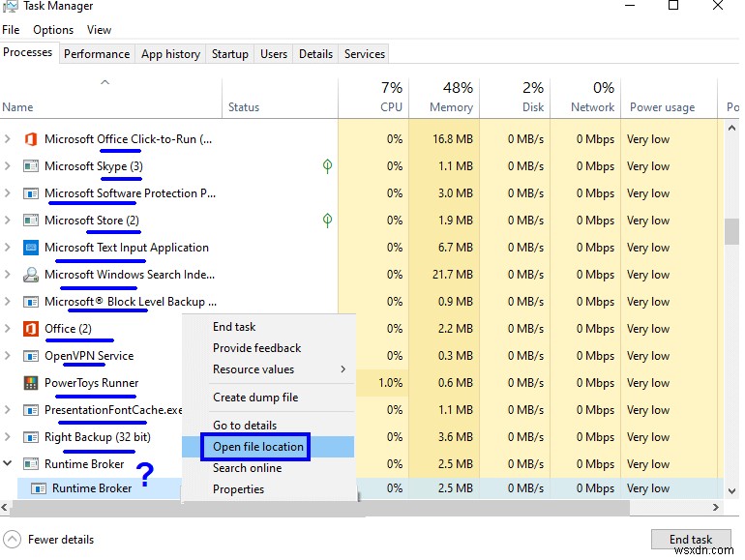The width and height of the screenshot is (745, 560).
Task: Click the Microsoft Windows Search Indexer icon
Action: 30,275
